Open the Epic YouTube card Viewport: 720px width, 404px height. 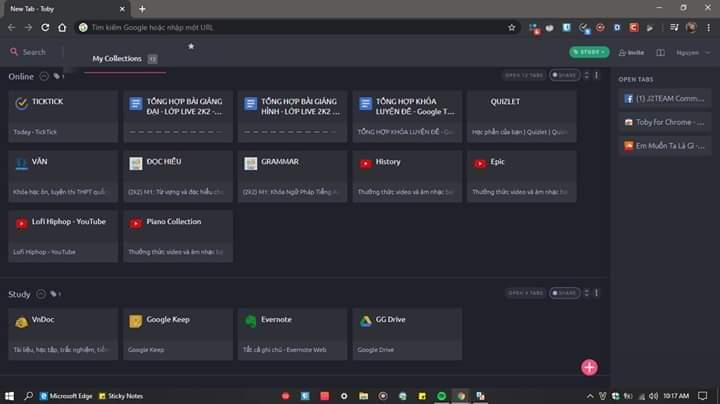tap(522, 176)
